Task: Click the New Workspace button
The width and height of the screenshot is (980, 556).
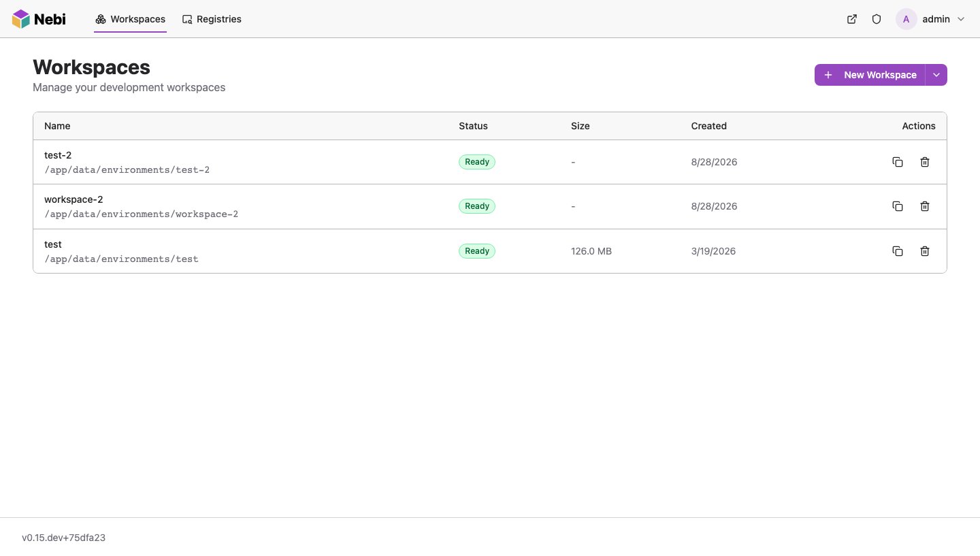Action: click(x=870, y=75)
